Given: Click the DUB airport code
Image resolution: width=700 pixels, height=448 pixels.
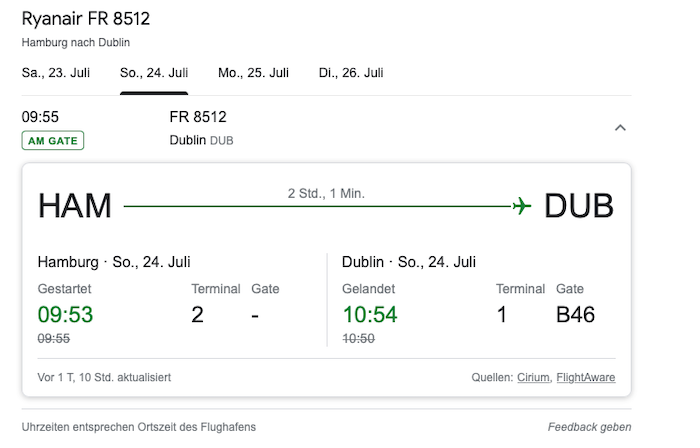Looking at the screenshot, I should (579, 206).
